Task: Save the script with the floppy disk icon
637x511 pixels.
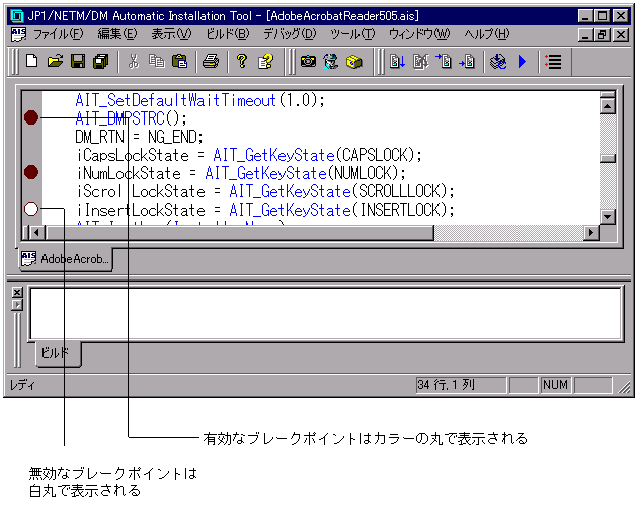Action: (x=78, y=61)
